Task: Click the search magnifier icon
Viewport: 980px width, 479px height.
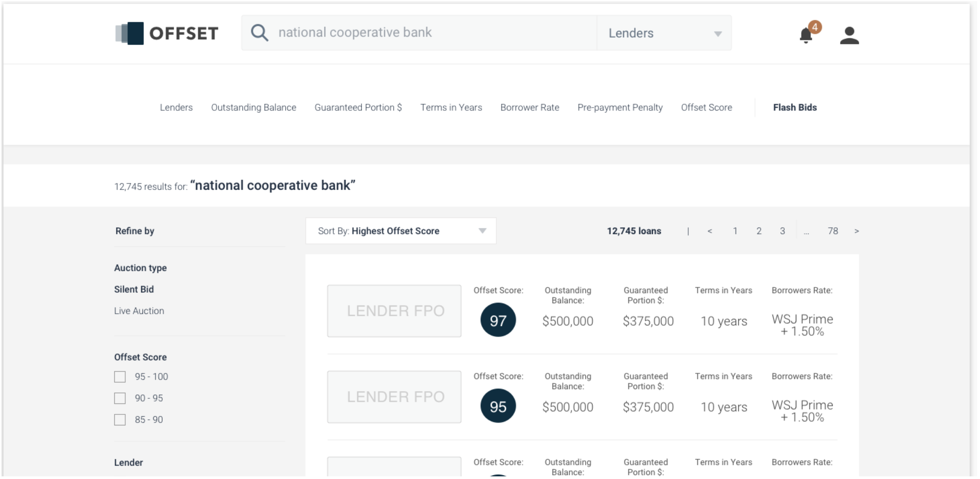Action: (x=259, y=33)
